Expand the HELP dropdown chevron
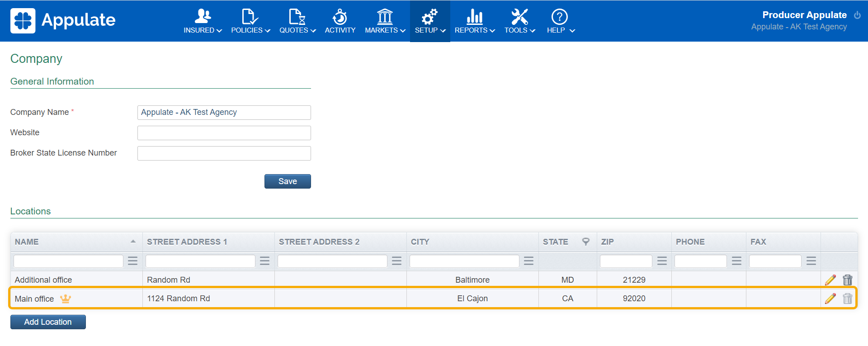 572,31
